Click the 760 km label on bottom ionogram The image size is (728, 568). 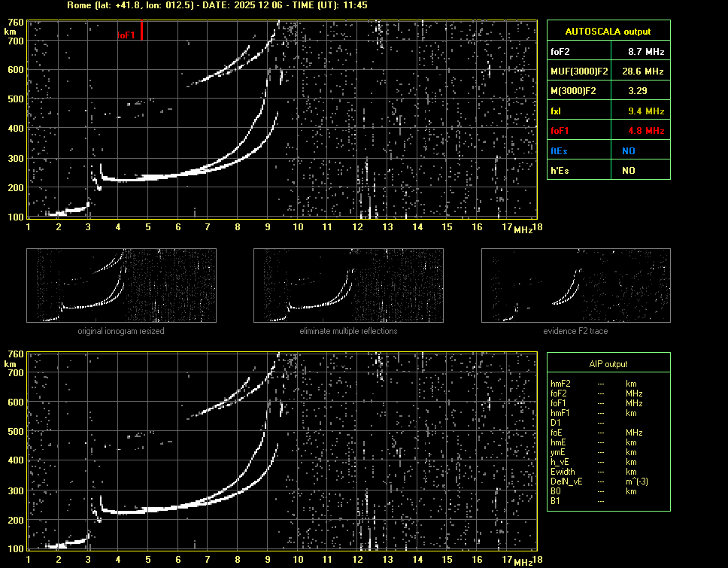click(14, 354)
